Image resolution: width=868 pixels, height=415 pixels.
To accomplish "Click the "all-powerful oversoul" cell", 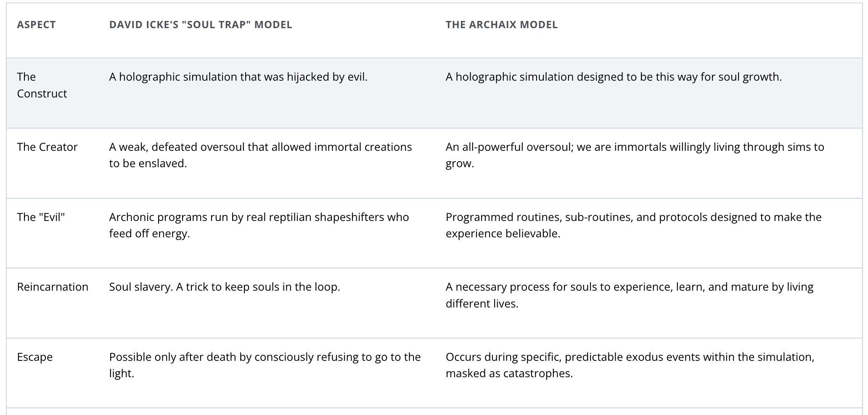I will [635, 155].
